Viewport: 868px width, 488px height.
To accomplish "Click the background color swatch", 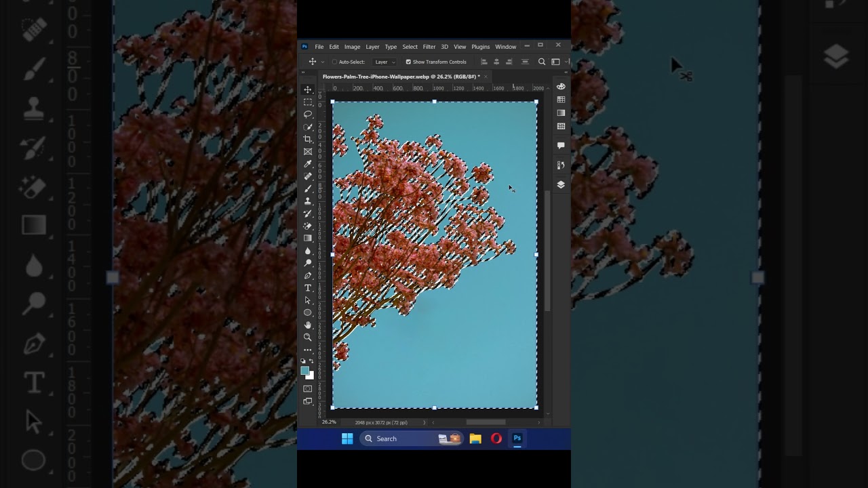I will coord(311,375).
